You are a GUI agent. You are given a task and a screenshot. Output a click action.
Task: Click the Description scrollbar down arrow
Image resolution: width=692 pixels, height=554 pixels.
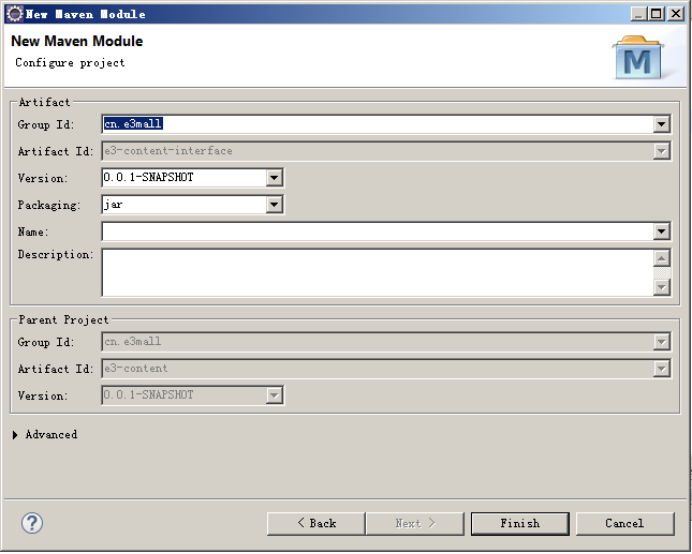pos(661,287)
